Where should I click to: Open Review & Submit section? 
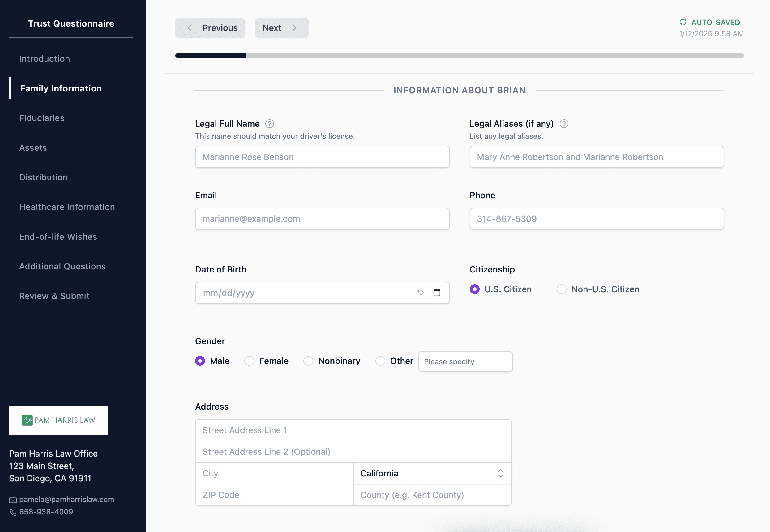click(x=54, y=296)
